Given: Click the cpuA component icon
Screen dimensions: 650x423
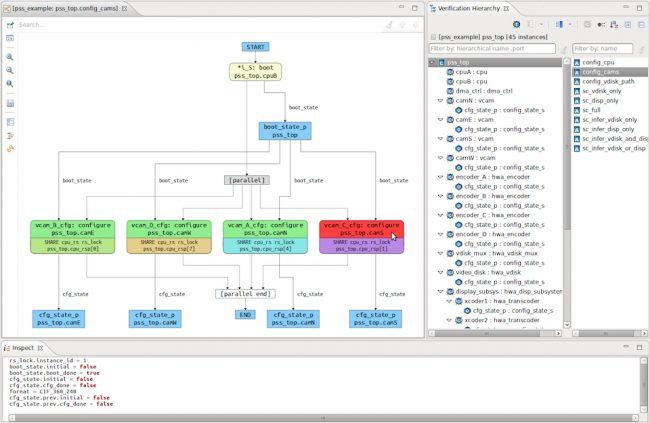Looking at the screenshot, I should [x=450, y=72].
